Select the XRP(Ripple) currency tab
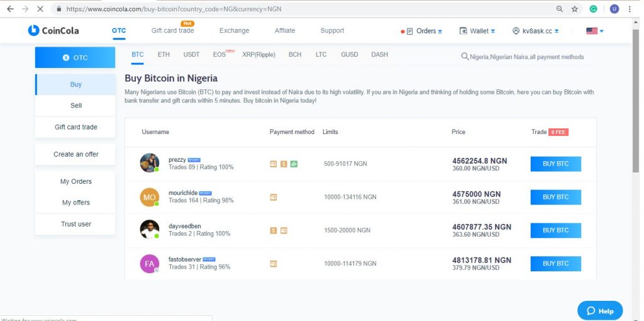Screen dimensions: 644x321 tap(258, 55)
